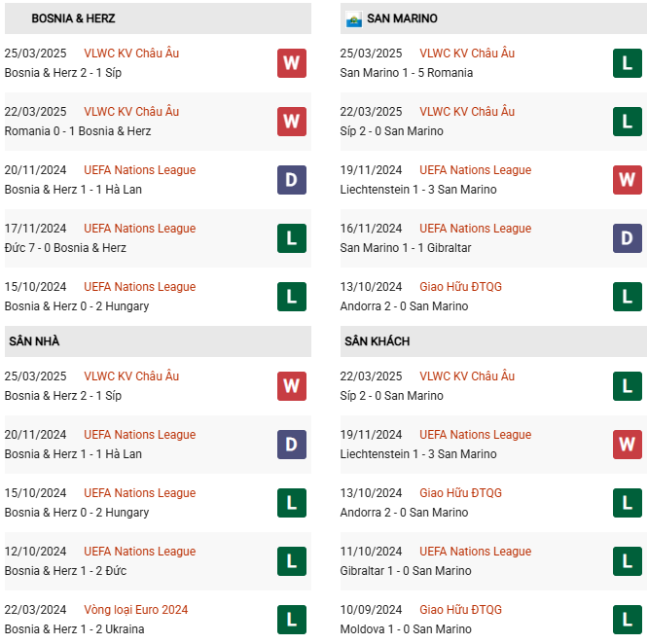Open UEFA Nations League link dated 17/11/2024
This screenshot has width=648, height=644.
coord(140,229)
